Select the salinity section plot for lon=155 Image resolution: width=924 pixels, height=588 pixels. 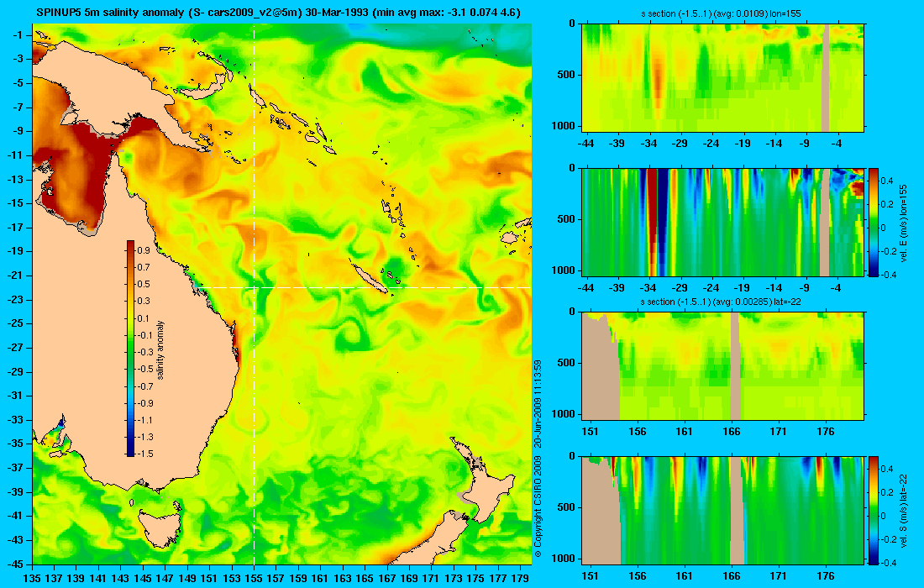(723, 77)
